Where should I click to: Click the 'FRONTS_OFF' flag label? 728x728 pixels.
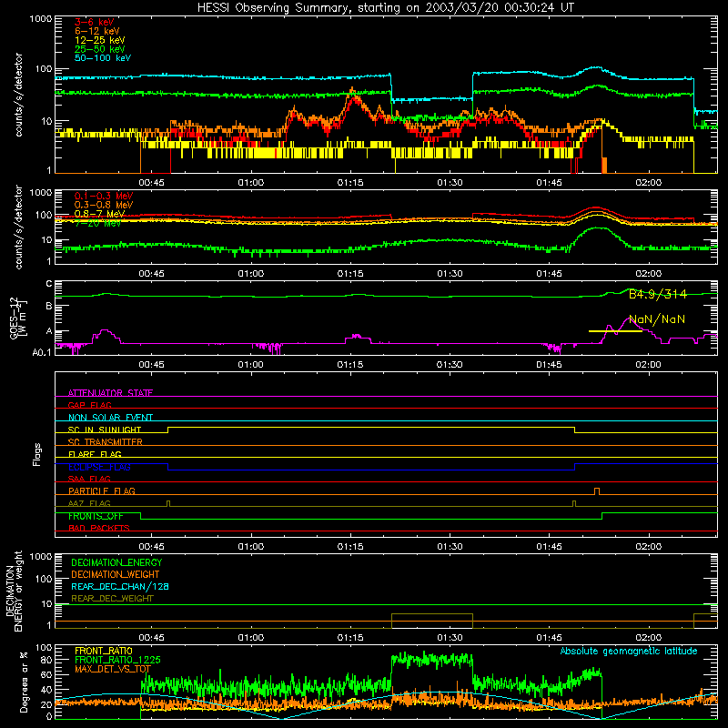96,516
